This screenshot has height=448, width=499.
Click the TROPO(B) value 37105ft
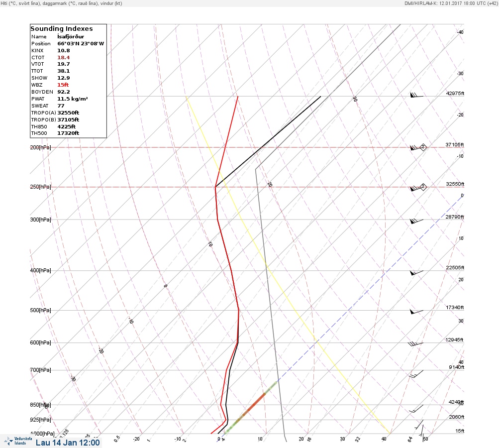tap(68, 120)
